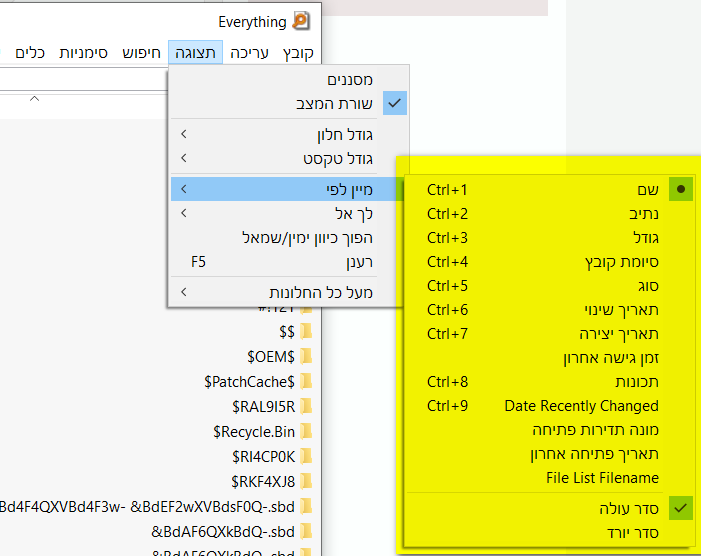Sort by מונה תדירות פתיחה (Run count)

549,430
